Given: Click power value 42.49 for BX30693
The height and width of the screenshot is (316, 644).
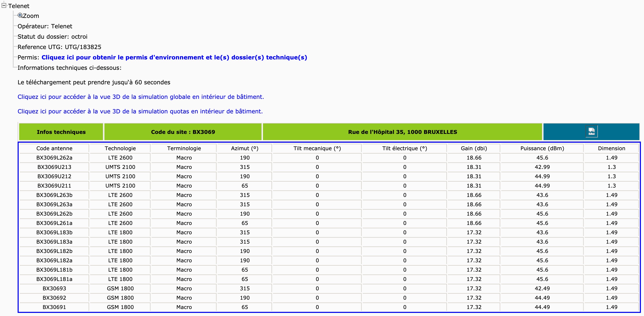Looking at the screenshot, I should tap(542, 288).
